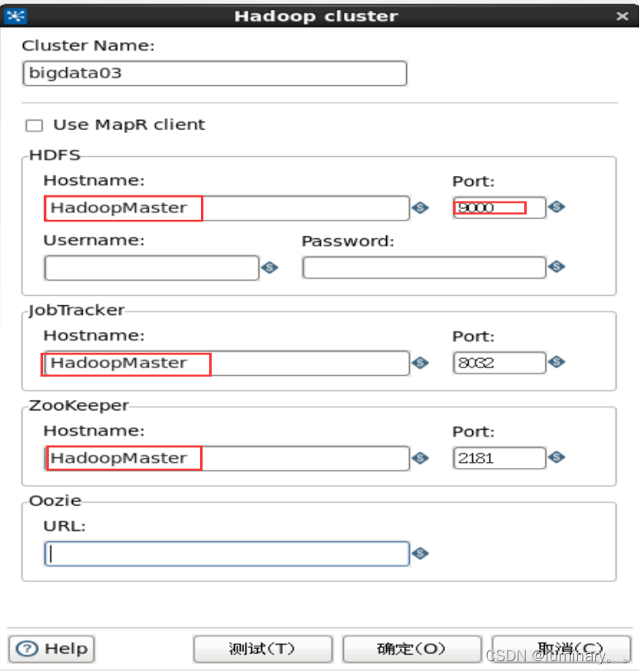Open variable selector for ZooKeeper Hostname
This screenshot has height=672, width=640.
pyautogui.click(x=421, y=457)
